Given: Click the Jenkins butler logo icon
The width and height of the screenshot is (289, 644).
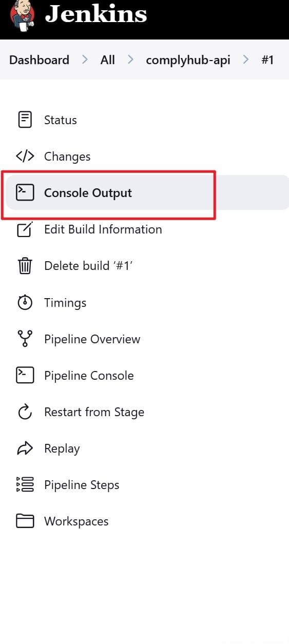Looking at the screenshot, I should (22, 15).
